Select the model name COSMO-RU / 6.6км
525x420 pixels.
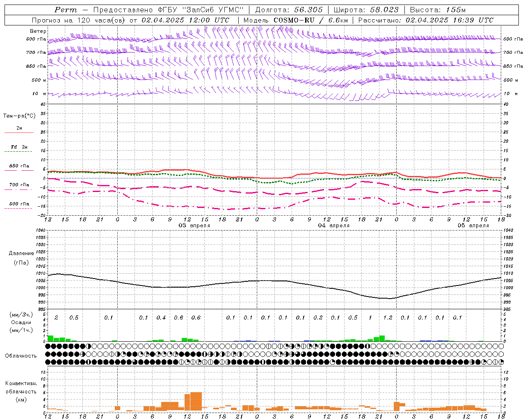[x=311, y=20]
